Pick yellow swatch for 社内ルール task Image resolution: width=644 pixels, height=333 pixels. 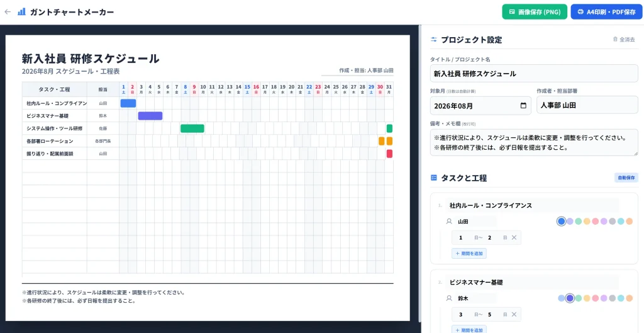[x=587, y=221]
